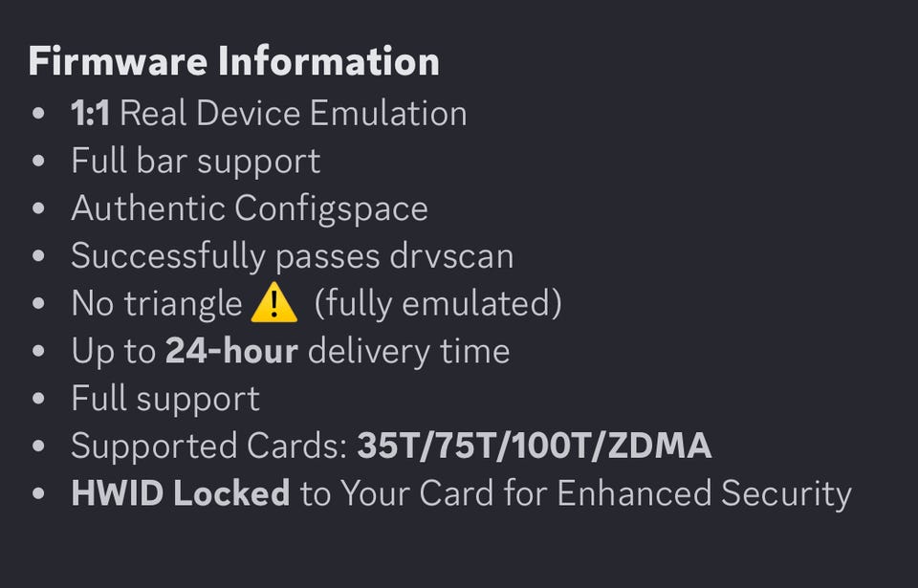Select the bold 1:1 text
The image size is (918, 588).
click(90, 113)
